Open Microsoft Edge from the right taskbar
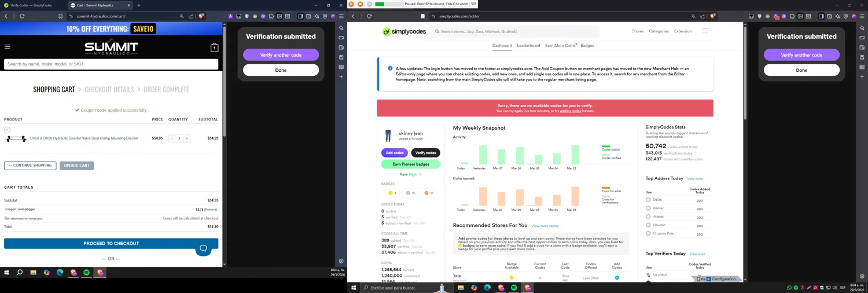The image size is (868, 293). 487,288
